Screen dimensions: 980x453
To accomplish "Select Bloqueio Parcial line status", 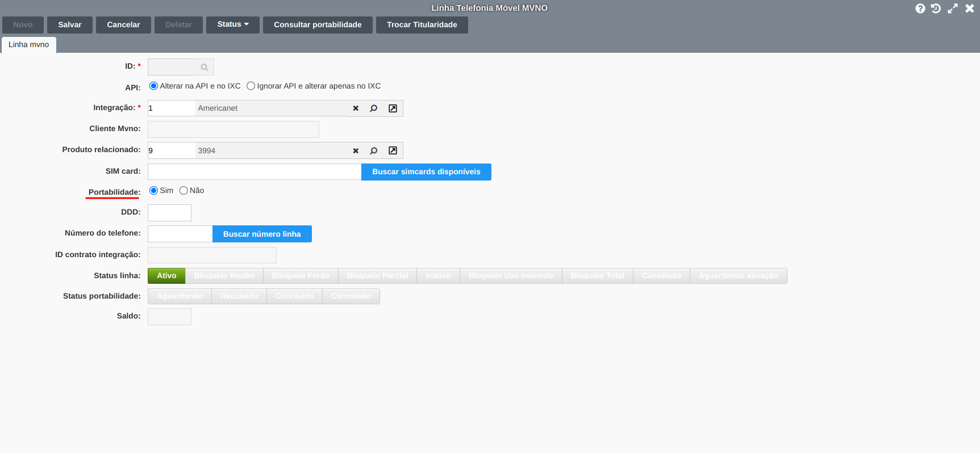I will click(x=377, y=276).
